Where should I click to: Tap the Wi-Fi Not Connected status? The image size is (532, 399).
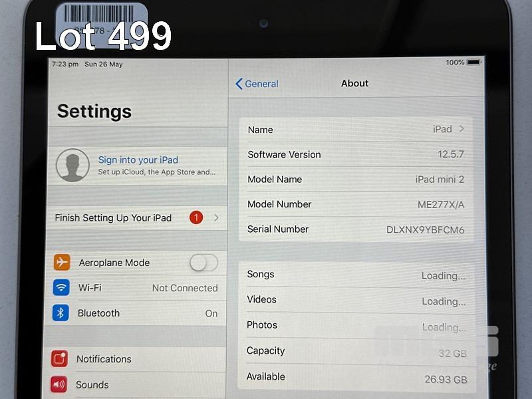pos(185,288)
